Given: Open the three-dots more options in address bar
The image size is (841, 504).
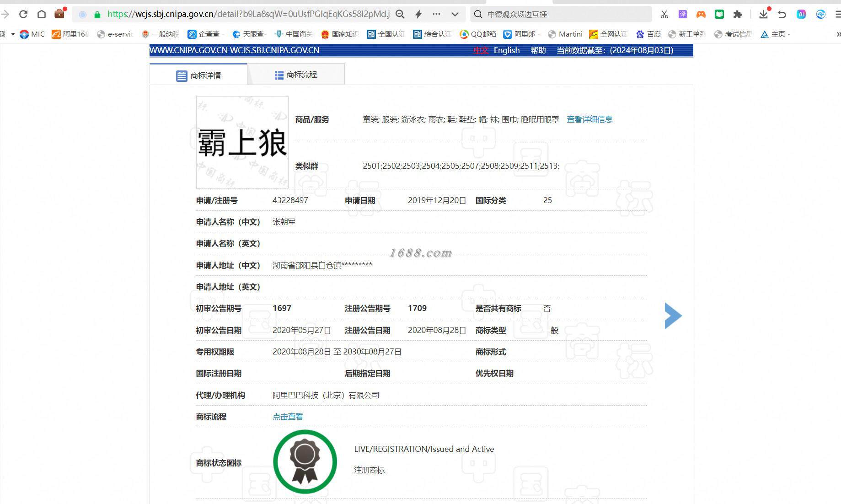Looking at the screenshot, I should click(x=436, y=14).
